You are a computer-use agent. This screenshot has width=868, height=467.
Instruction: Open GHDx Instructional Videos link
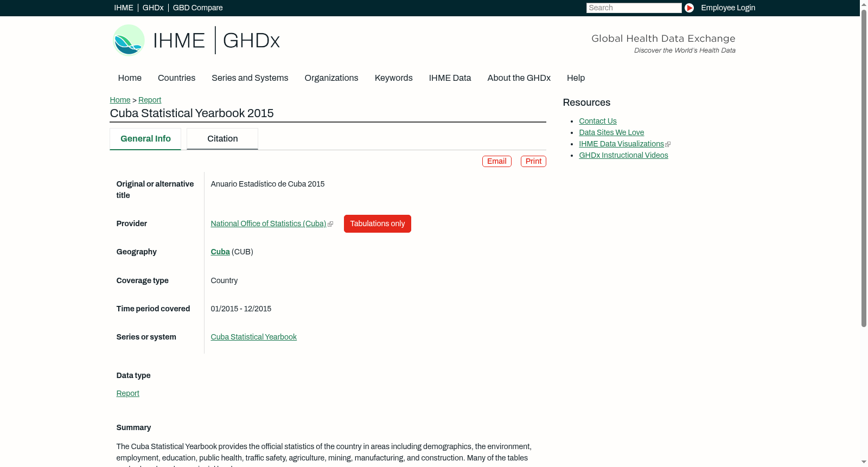623,155
